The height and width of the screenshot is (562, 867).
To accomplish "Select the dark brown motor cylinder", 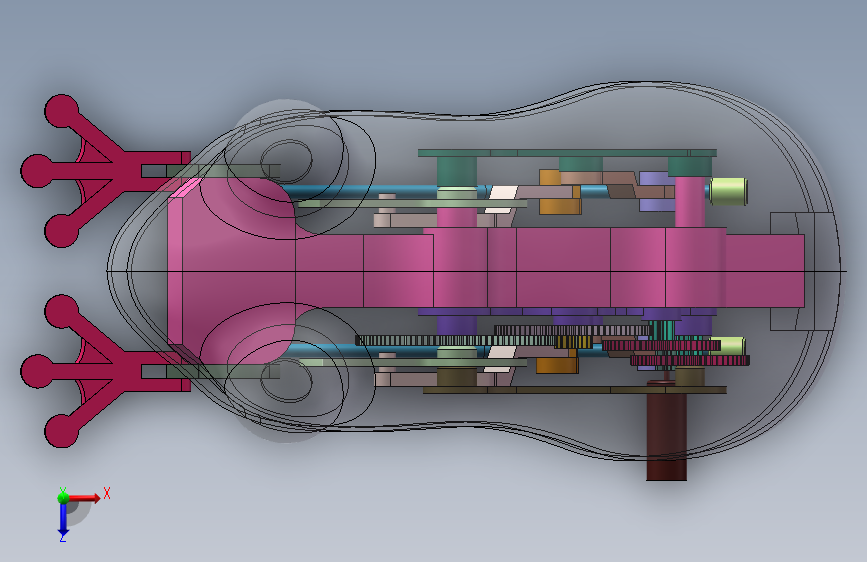I will [x=666, y=437].
